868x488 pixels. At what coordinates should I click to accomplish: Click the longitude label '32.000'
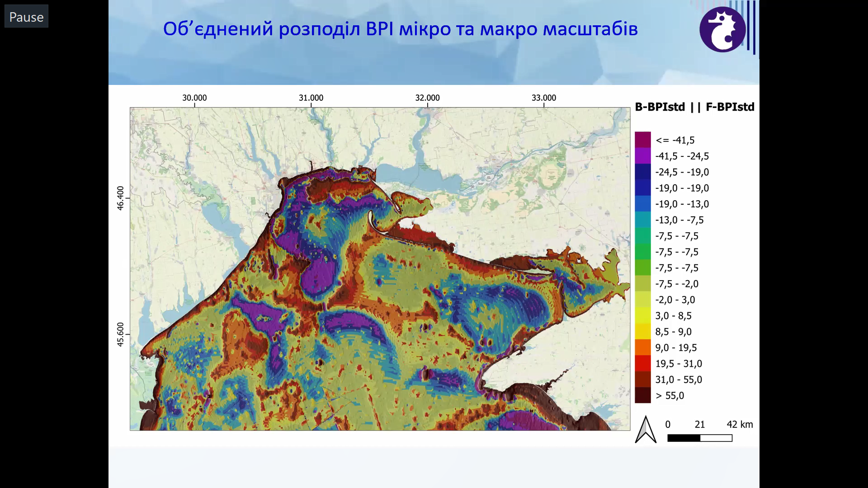[x=427, y=98]
